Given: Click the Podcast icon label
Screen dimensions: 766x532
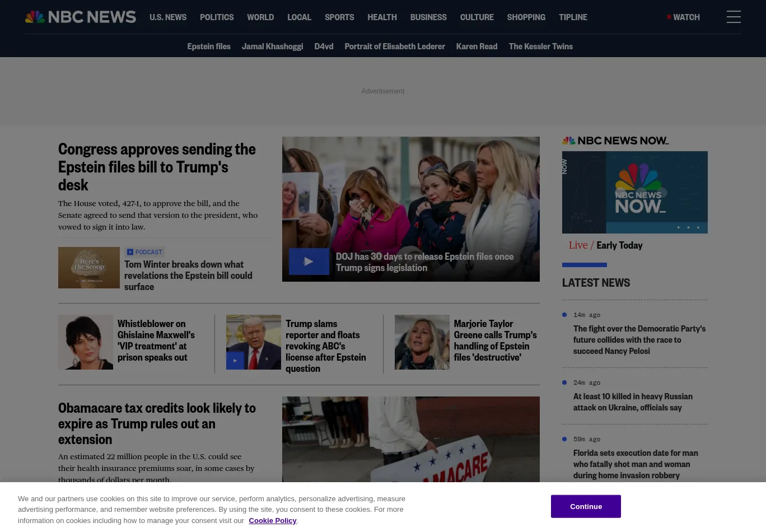Looking at the screenshot, I should [x=144, y=252].
